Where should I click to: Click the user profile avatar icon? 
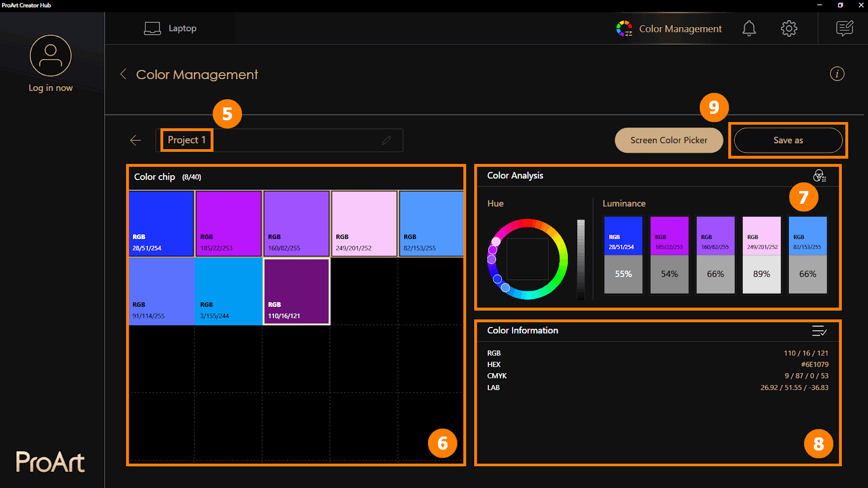click(50, 56)
